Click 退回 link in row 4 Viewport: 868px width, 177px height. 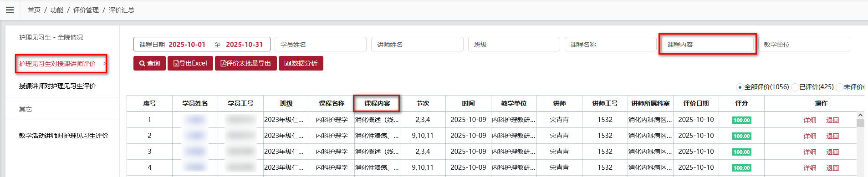pos(832,168)
